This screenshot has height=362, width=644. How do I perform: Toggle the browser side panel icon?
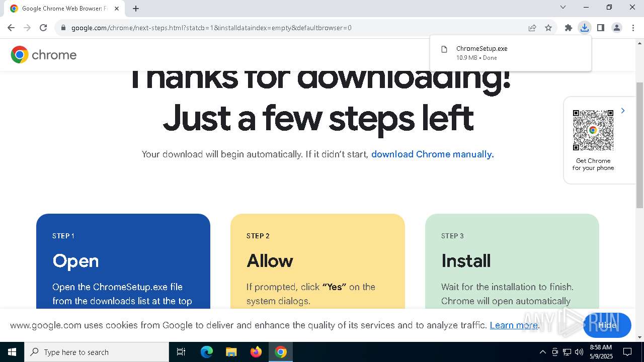click(x=600, y=28)
